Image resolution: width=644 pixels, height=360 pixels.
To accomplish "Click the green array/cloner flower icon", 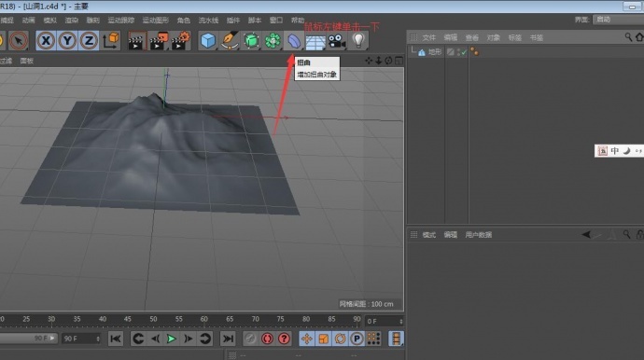I will 273,41.
